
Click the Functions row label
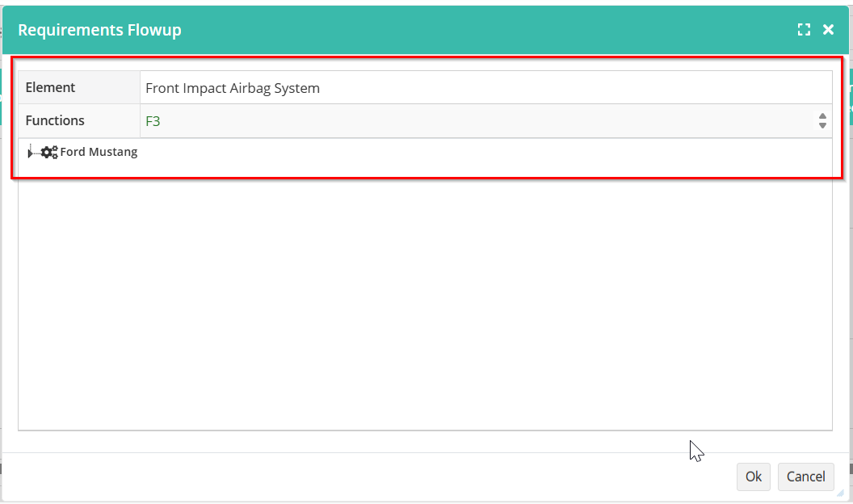click(55, 120)
